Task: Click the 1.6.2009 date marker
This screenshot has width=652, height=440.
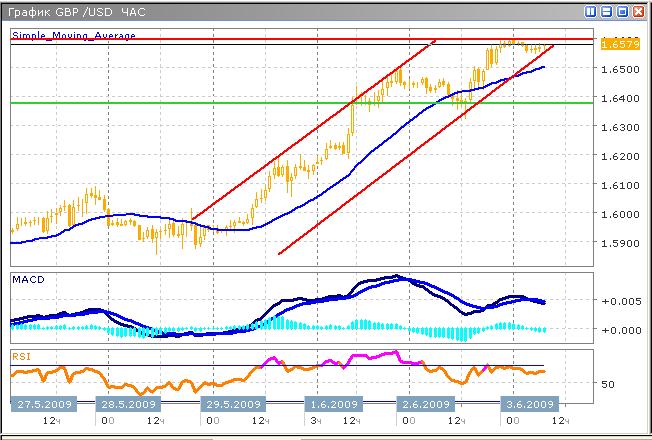Action: pos(336,404)
